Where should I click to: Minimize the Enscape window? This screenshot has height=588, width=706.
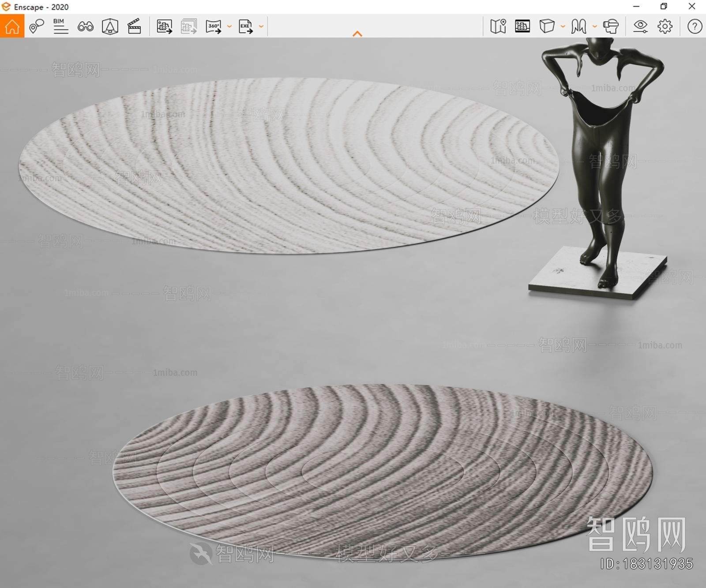pyautogui.click(x=636, y=7)
